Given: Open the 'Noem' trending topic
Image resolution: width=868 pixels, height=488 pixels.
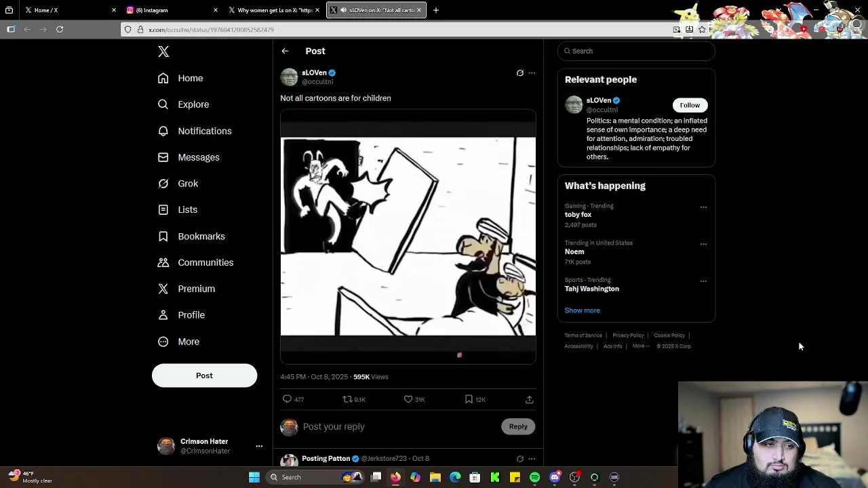Looking at the screenshot, I should (x=574, y=251).
